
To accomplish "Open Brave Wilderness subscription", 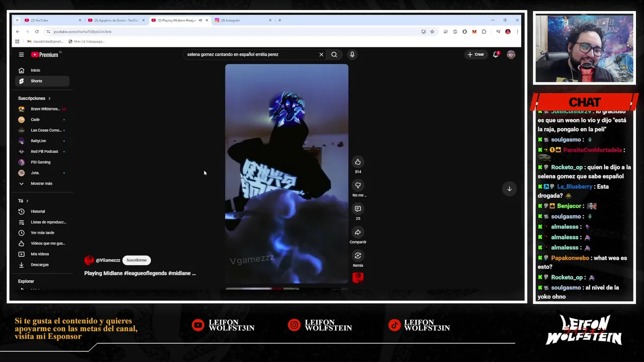I will (x=42, y=109).
